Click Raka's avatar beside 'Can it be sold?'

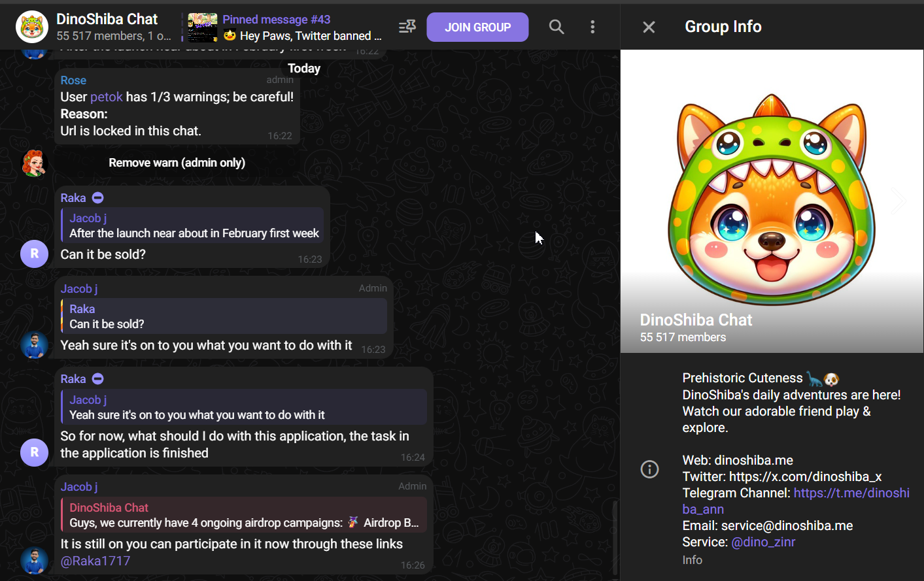[34, 254]
